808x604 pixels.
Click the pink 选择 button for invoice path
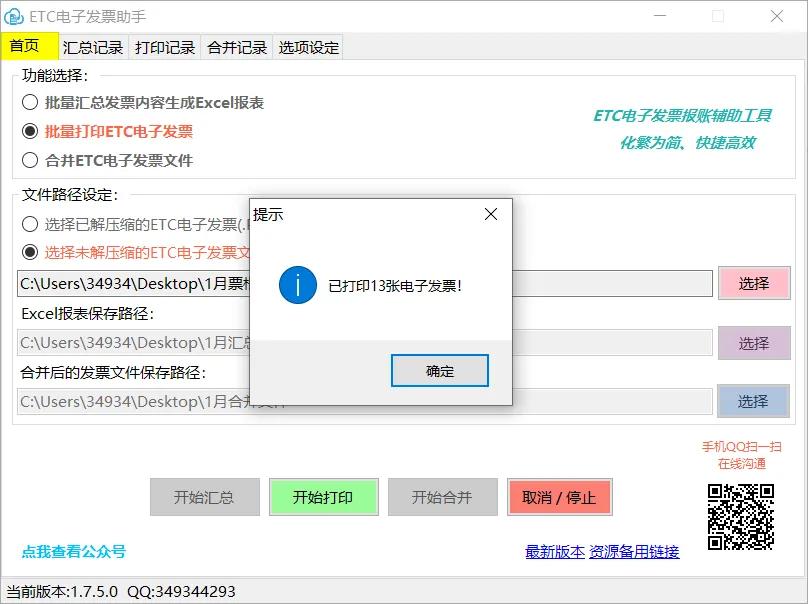pos(754,283)
